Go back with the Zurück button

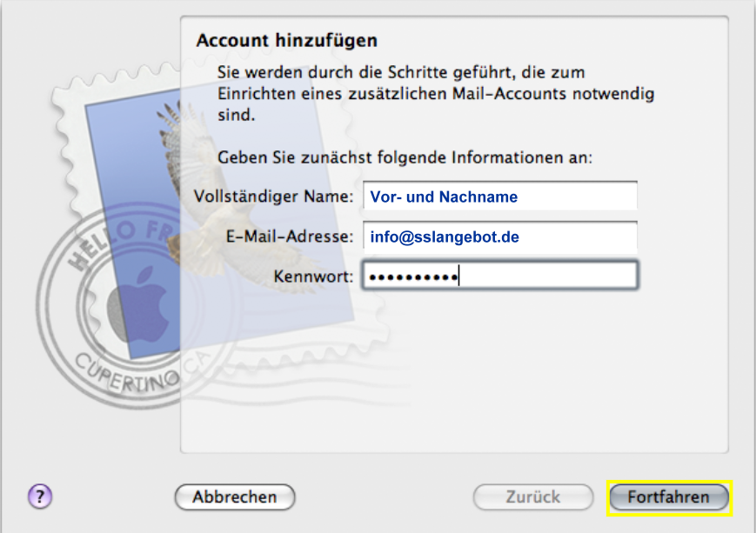pos(533,496)
